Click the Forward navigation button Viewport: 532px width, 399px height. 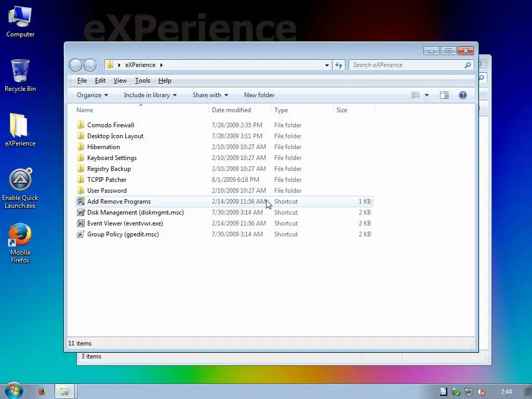(x=90, y=65)
